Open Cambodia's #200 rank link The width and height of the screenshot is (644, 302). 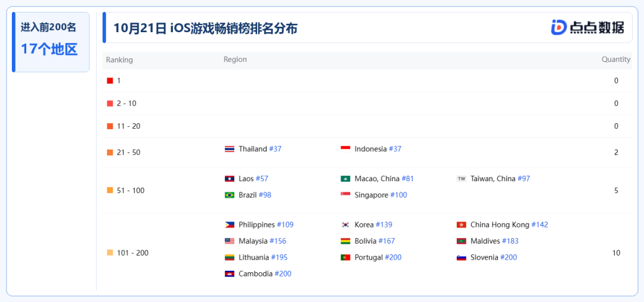pyautogui.click(x=283, y=273)
